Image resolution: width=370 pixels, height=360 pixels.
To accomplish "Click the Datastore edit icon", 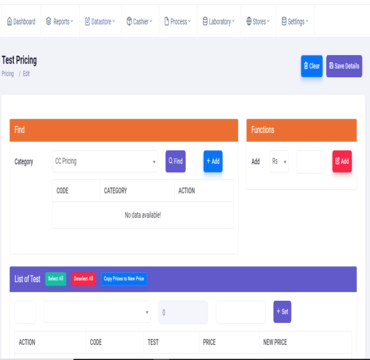I will coord(87,22).
